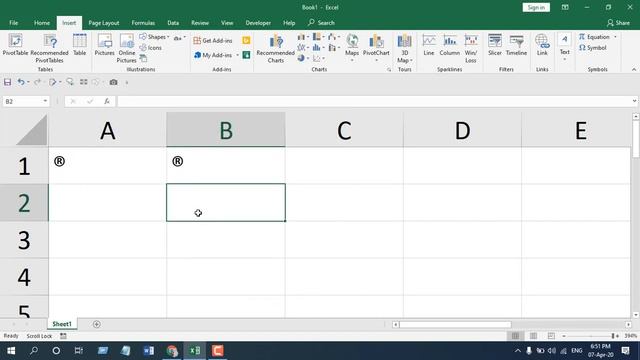Screen dimensions: 640x360
Task: Select the Sheet1 sheet tab
Action: (x=62, y=324)
